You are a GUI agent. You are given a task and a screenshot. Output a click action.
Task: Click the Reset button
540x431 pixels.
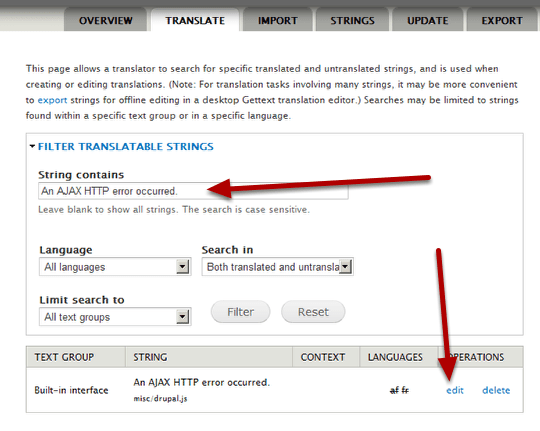pos(313,312)
